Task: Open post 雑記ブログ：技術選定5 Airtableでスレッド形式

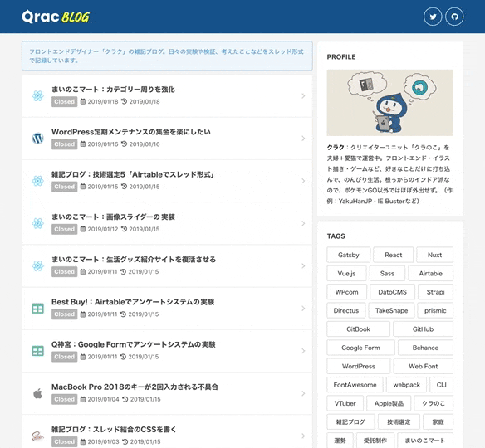Action: point(133,174)
